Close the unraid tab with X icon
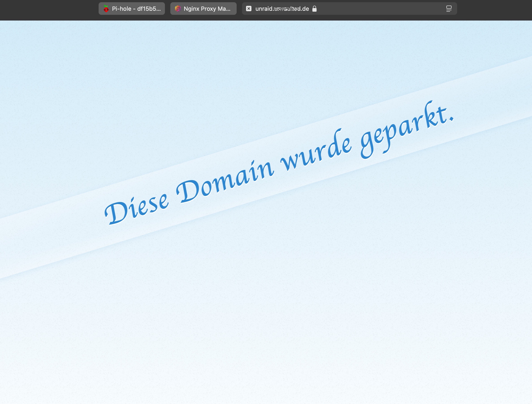The width and height of the screenshot is (532, 404). [x=249, y=9]
